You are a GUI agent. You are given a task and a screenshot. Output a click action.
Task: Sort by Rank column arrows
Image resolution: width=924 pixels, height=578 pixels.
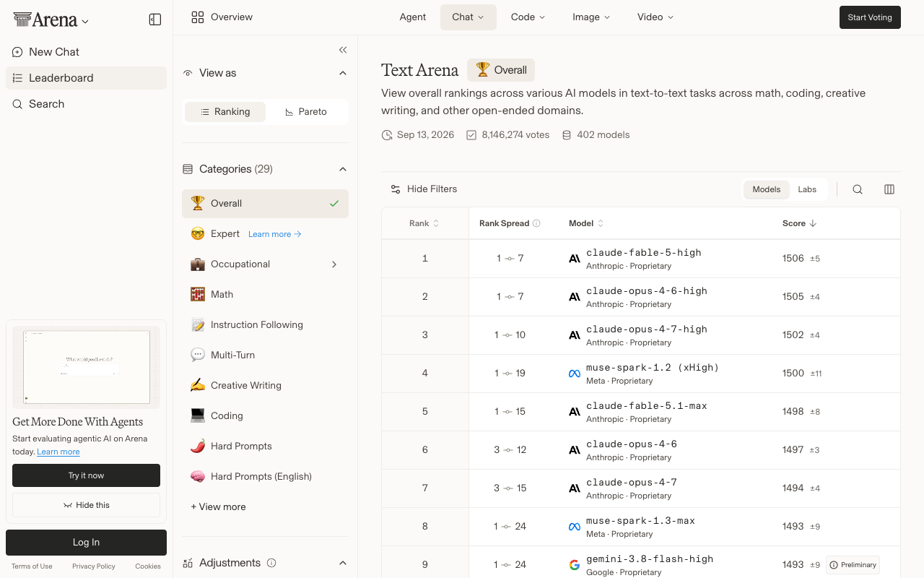436,223
